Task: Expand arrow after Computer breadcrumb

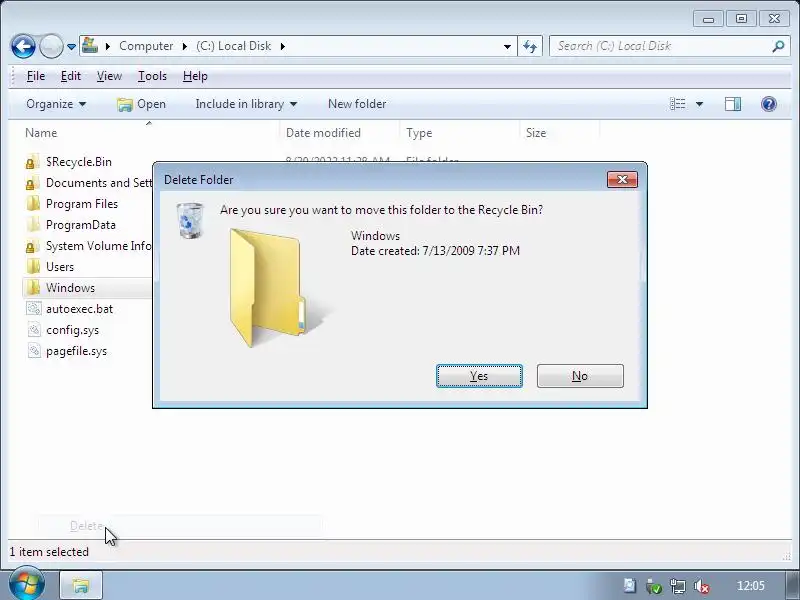Action: (185, 46)
